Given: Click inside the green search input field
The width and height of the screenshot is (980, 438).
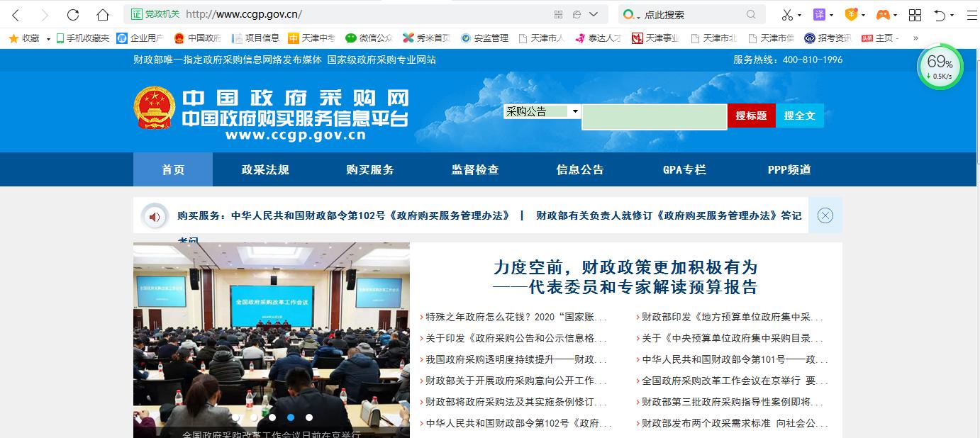Looking at the screenshot, I should pos(654,116).
